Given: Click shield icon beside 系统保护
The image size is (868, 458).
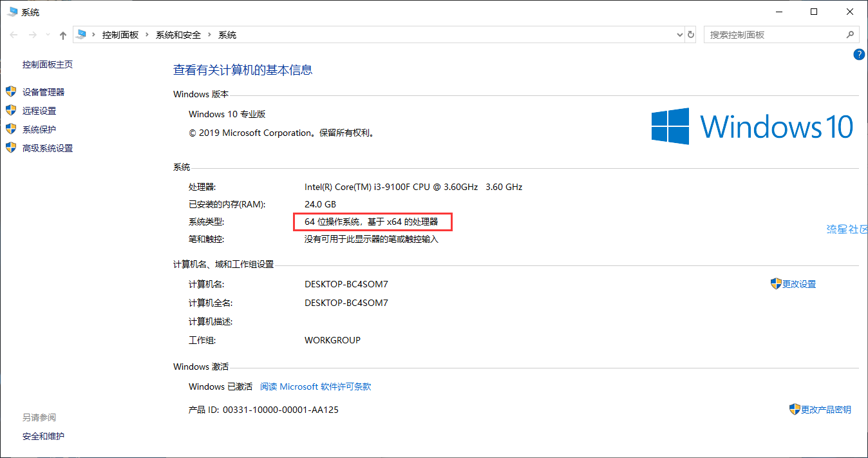Looking at the screenshot, I should (x=11, y=129).
